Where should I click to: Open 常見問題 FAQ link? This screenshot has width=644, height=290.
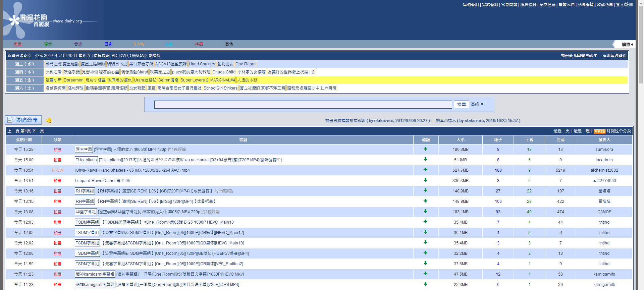[x=509, y=5]
